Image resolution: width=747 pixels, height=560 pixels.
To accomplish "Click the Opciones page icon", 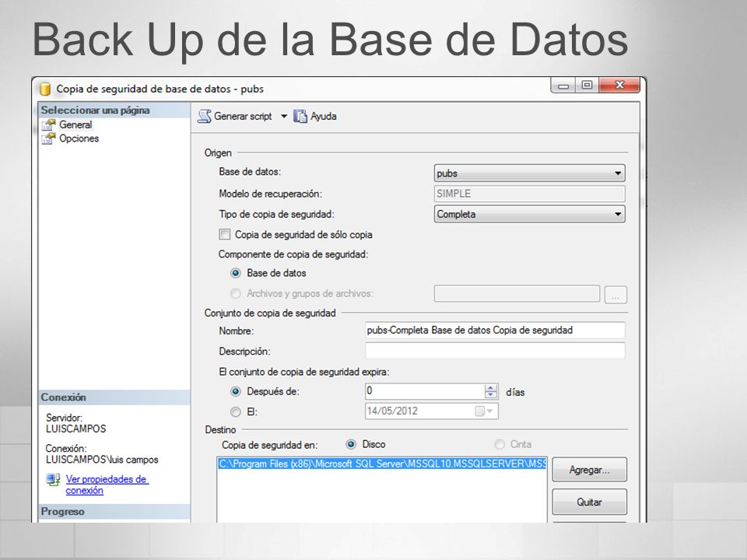I will 48,138.
